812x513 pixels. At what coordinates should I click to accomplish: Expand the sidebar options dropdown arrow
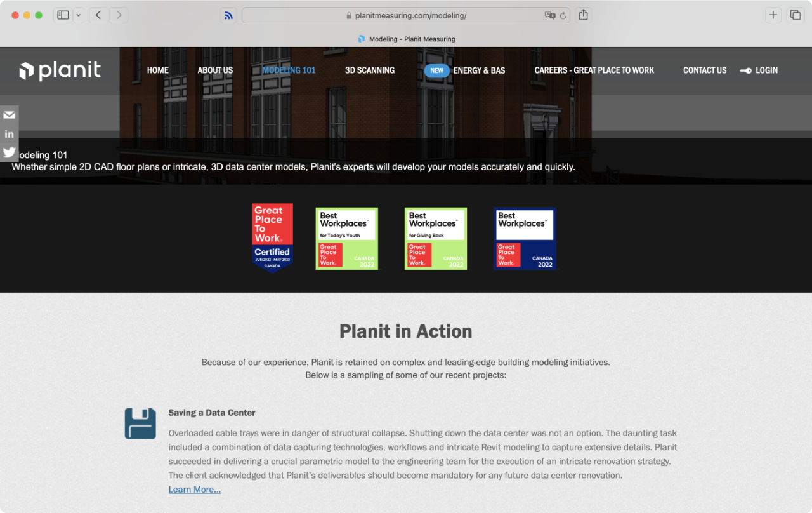79,15
